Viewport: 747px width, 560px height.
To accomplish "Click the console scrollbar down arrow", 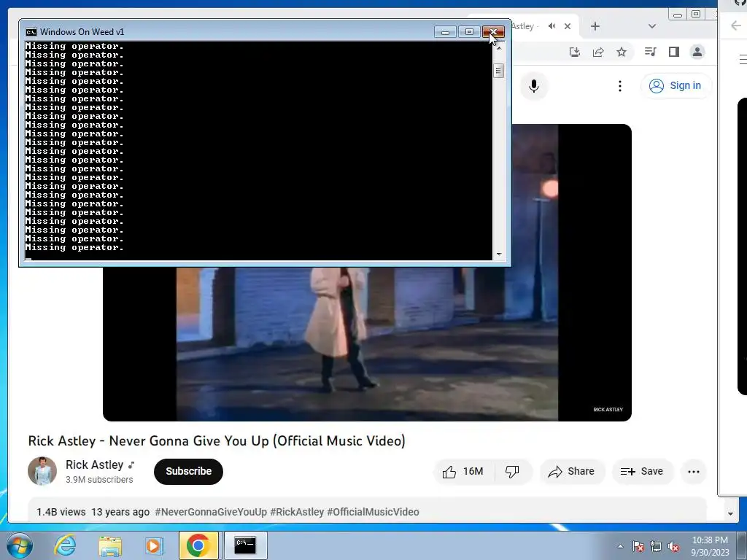I will (x=499, y=254).
